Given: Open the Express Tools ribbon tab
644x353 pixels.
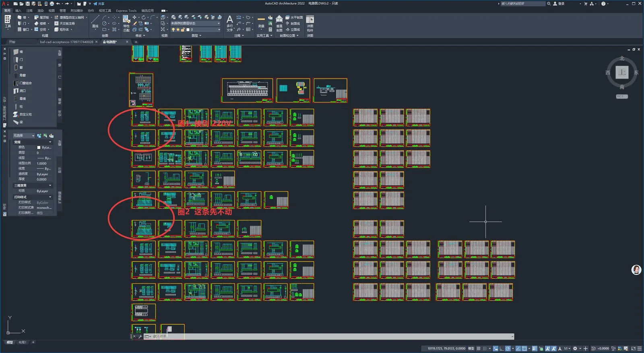Looking at the screenshot, I should point(126,11).
